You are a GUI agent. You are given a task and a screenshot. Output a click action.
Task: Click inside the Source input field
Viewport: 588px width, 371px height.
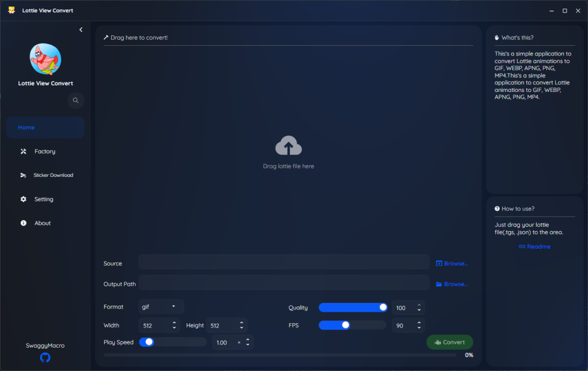click(283, 263)
